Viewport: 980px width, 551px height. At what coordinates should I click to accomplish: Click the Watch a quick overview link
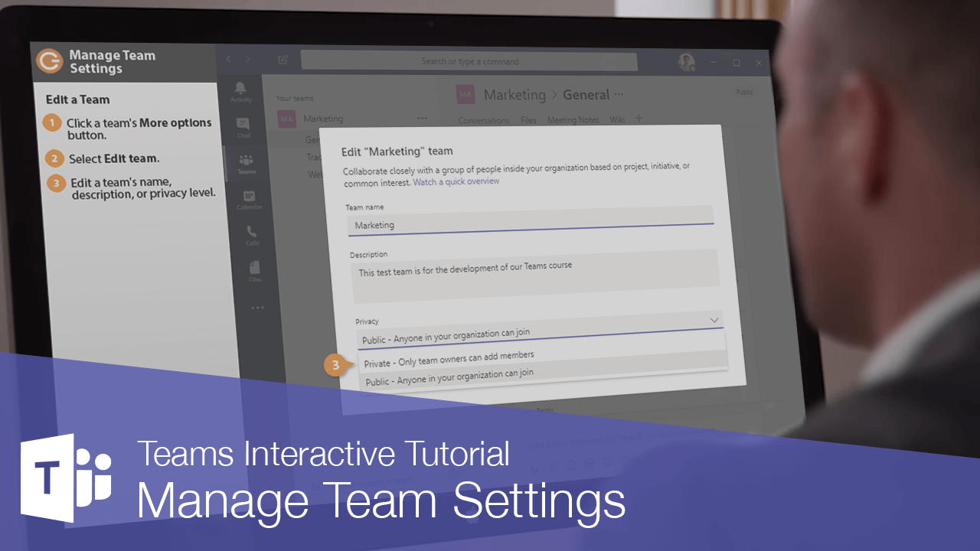point(456,181)
